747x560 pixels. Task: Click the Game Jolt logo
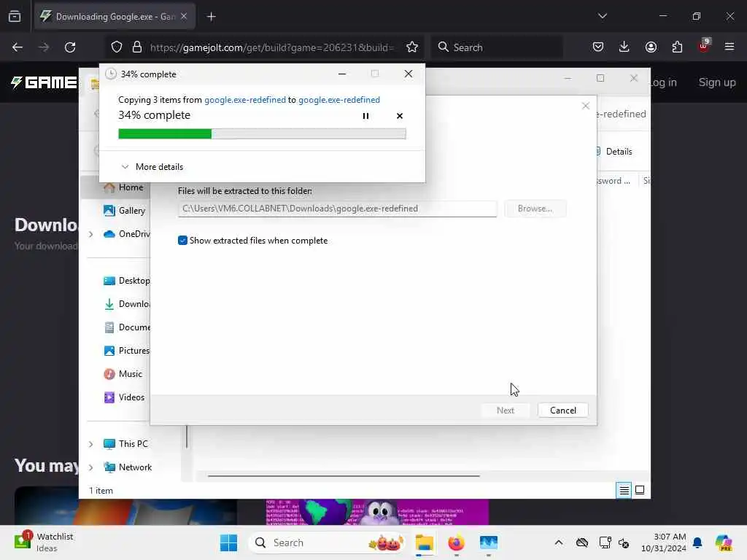click(44, 82)
